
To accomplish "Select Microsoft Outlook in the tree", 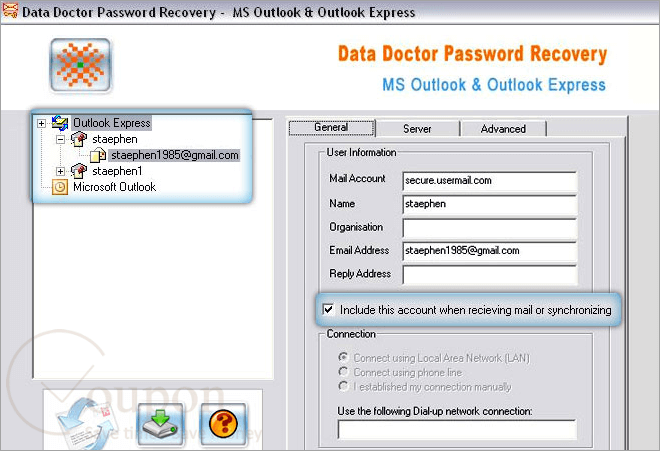I will (114, 187).
